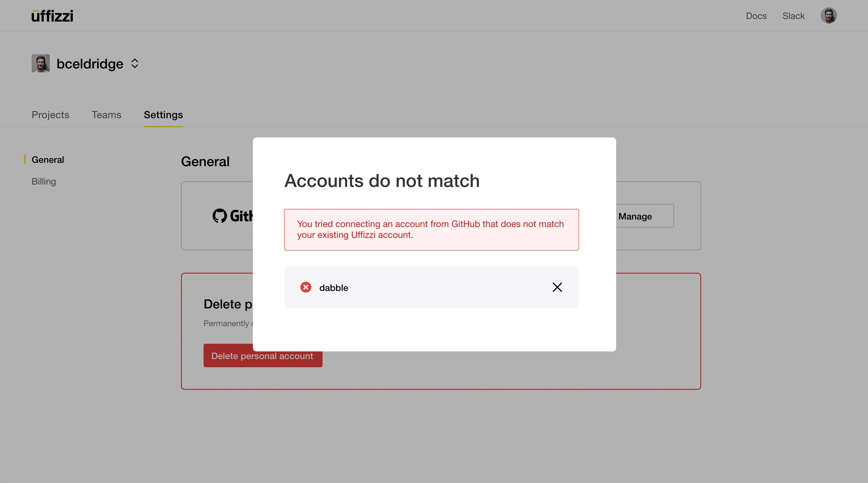Click the dabble account entry
Screen dimensions: 868x483
point(334,288)
